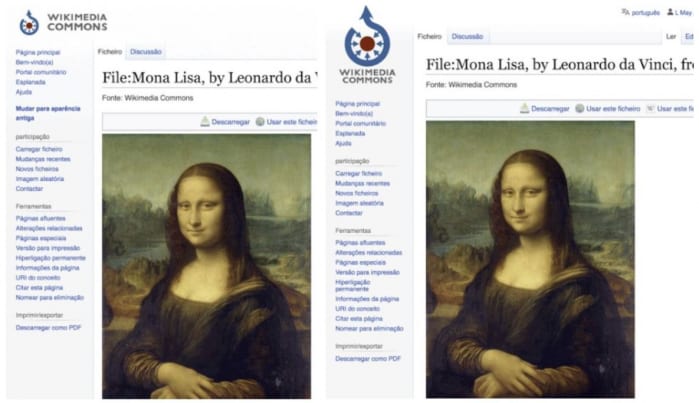This screenshot has width=699, height=403.
Task: Click the right Mona Lisa image
Action: tap(530, 259)
